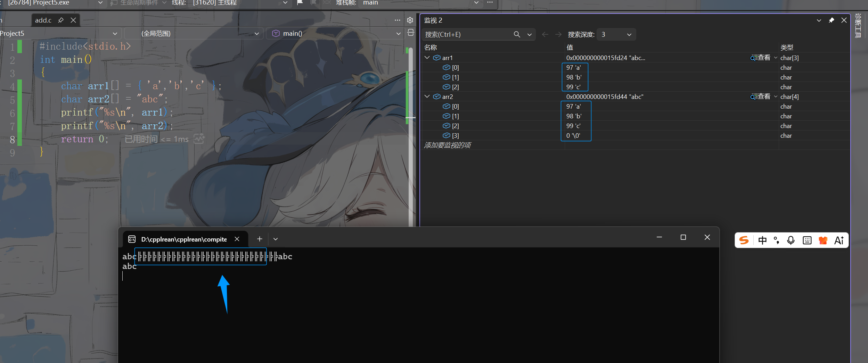This screenshot has height=363, width=868.
Task: Select the arr2 watch row name
Action: click(x=448, y=97)
